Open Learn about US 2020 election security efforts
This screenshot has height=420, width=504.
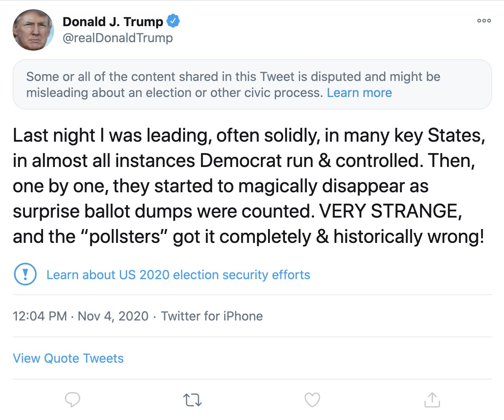pos(178,275)
